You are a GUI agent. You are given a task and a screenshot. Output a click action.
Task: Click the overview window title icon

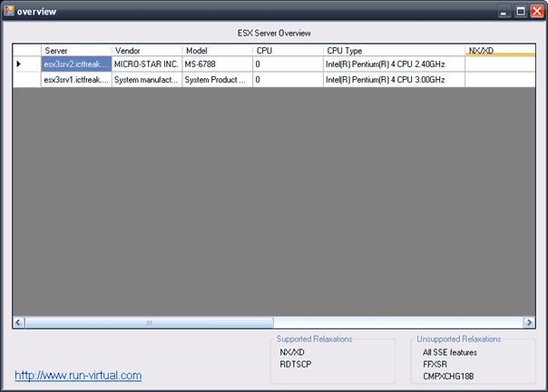click(x=9, y=11)
